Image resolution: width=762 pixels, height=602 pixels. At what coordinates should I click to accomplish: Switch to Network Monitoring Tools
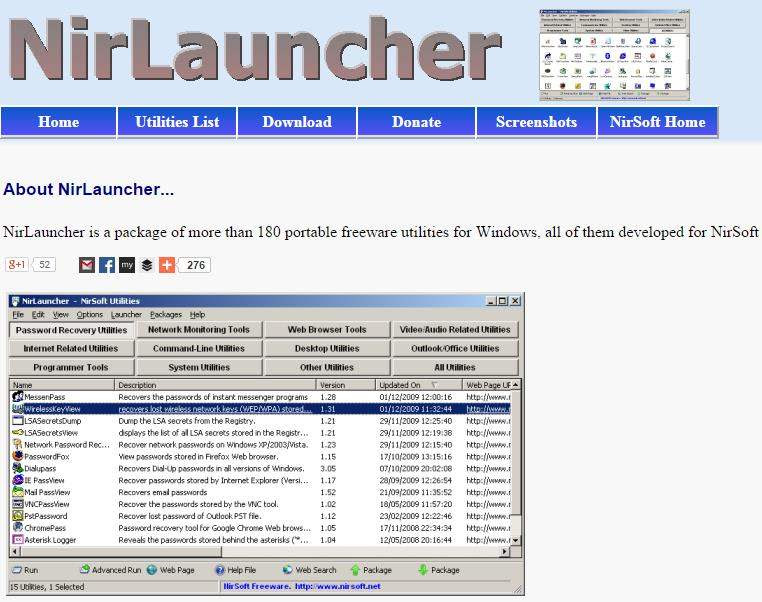199,329
